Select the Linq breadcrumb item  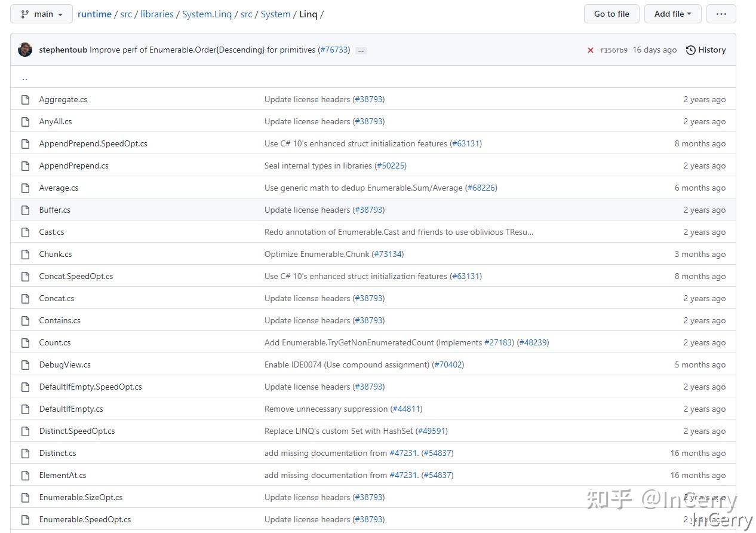[x=308, y=14]
